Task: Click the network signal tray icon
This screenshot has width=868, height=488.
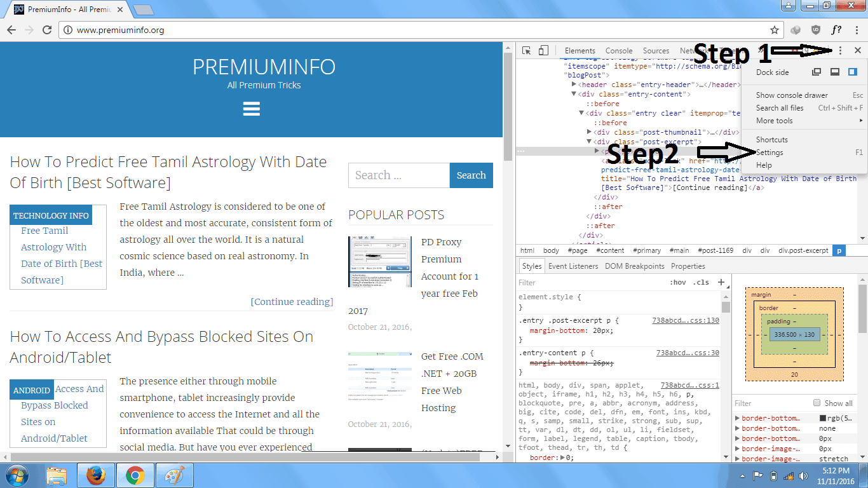Action: click(x=789, y=475)
